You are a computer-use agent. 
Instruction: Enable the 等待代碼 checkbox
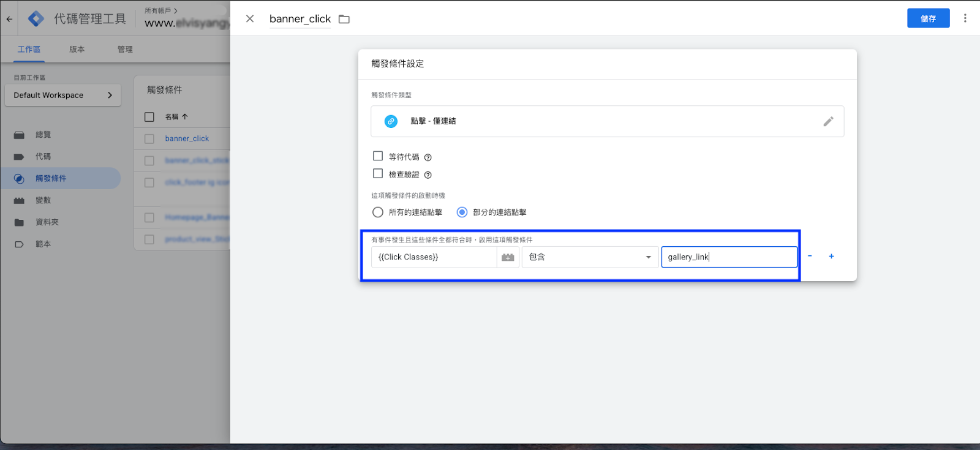coord(378,156)
